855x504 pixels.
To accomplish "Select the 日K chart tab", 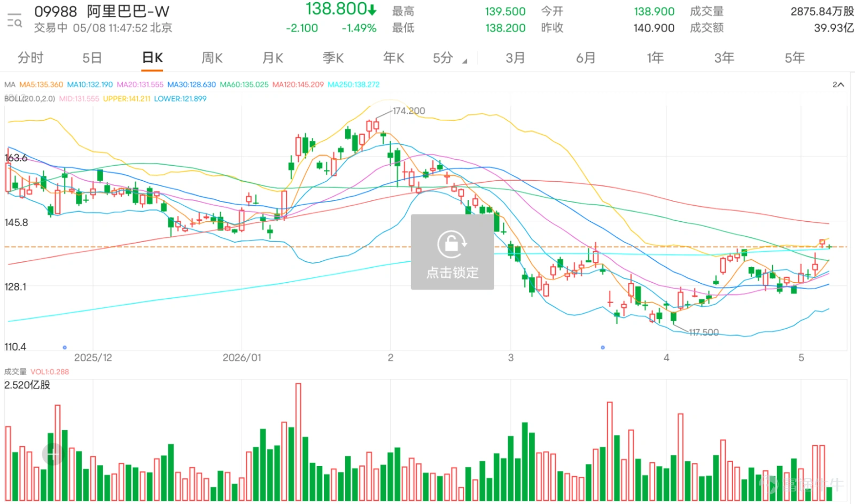I will coord(152,58).
